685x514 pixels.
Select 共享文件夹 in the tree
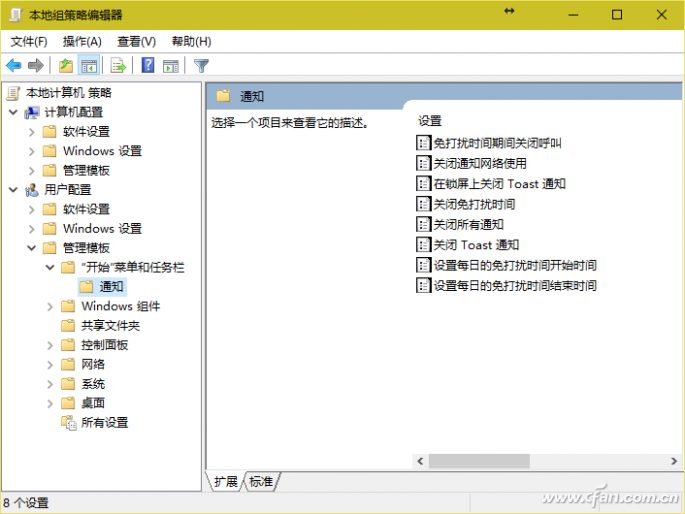[111, 326]
